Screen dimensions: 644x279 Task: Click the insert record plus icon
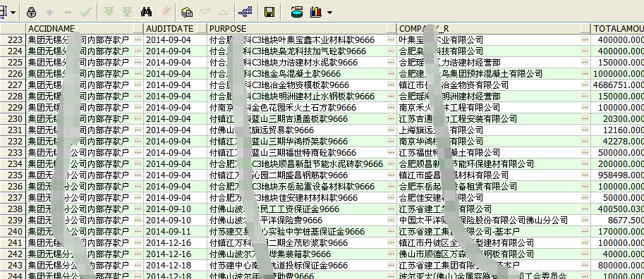[49, 12]
